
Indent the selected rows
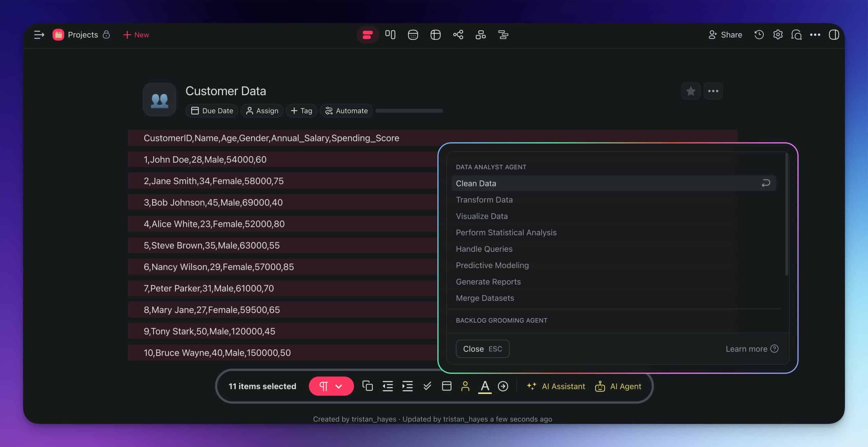click(x=408, y=386)
